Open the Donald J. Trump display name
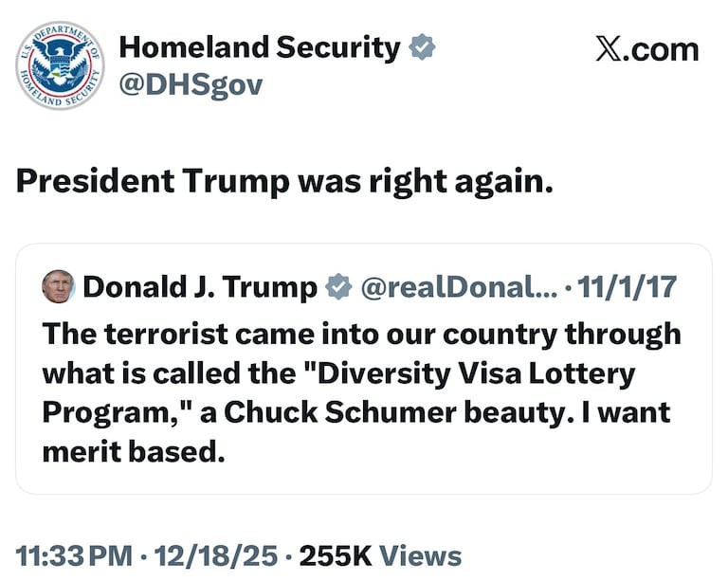Image resolution: width=728 pixels, height=581 pixels. [200, 287]
